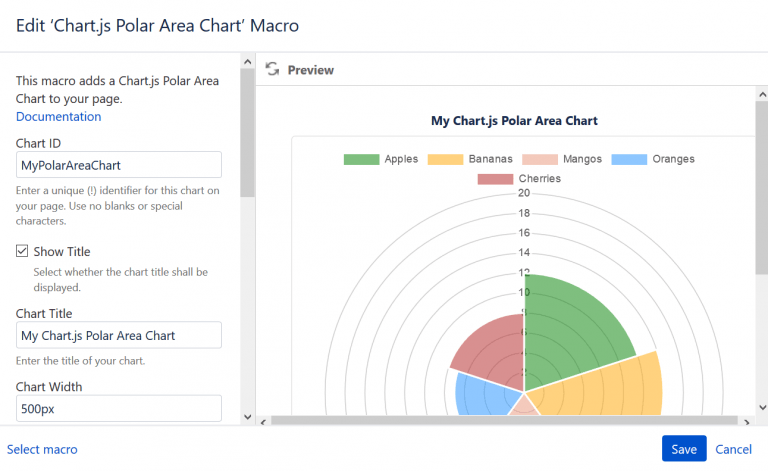Toggle Apples legend green swatch
The image size is (768, 471).
361,159
